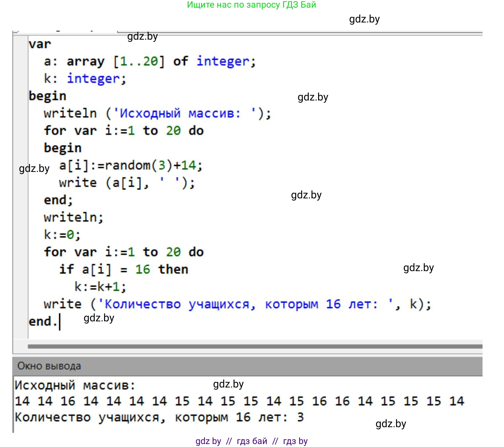Click the 'Исходный массив:' line in output
Screen dimensions: 504x447
pos(75,386)
